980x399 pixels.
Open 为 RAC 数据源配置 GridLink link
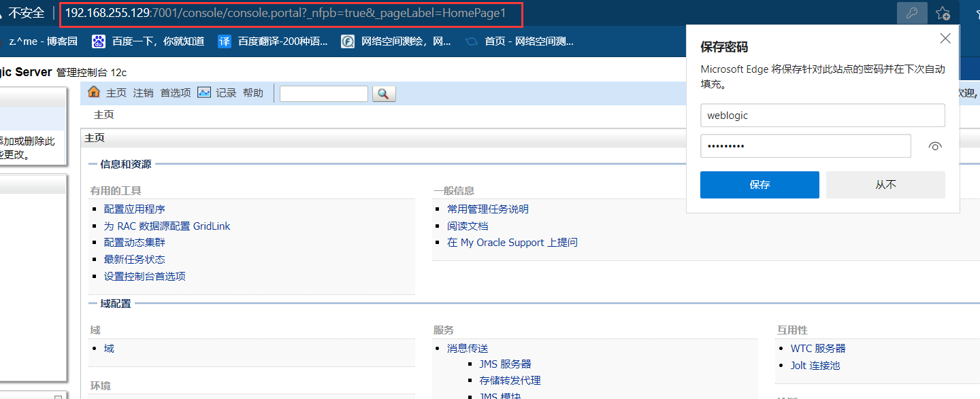click(167, 226)
